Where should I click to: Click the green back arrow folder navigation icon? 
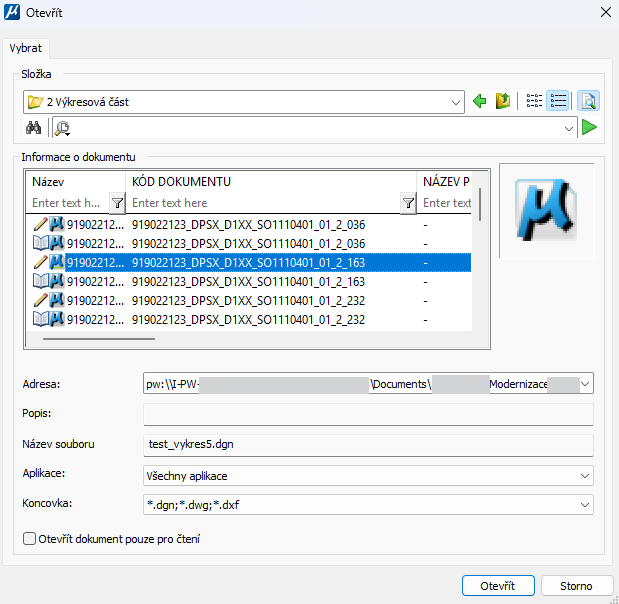tap(480, 101)
